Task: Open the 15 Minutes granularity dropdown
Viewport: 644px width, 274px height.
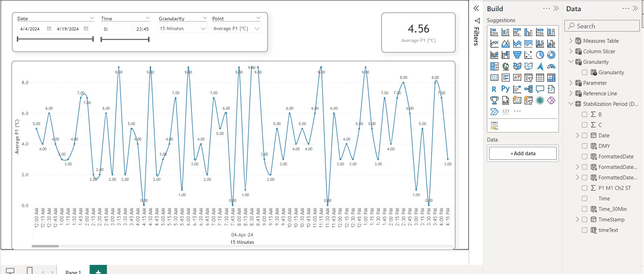Action: pyautogui.click(x=183, y=29)
